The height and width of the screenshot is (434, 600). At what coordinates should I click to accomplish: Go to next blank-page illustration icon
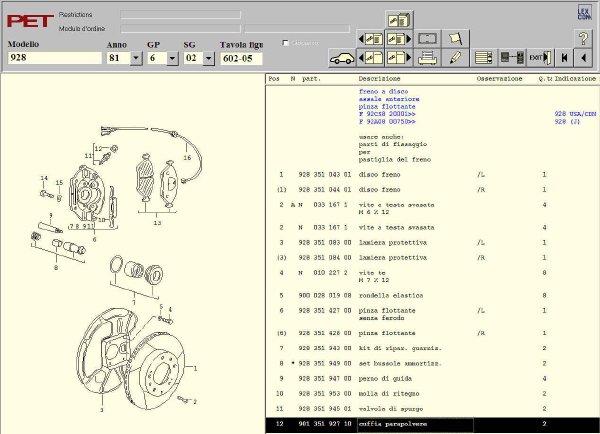tap(399, 58)
